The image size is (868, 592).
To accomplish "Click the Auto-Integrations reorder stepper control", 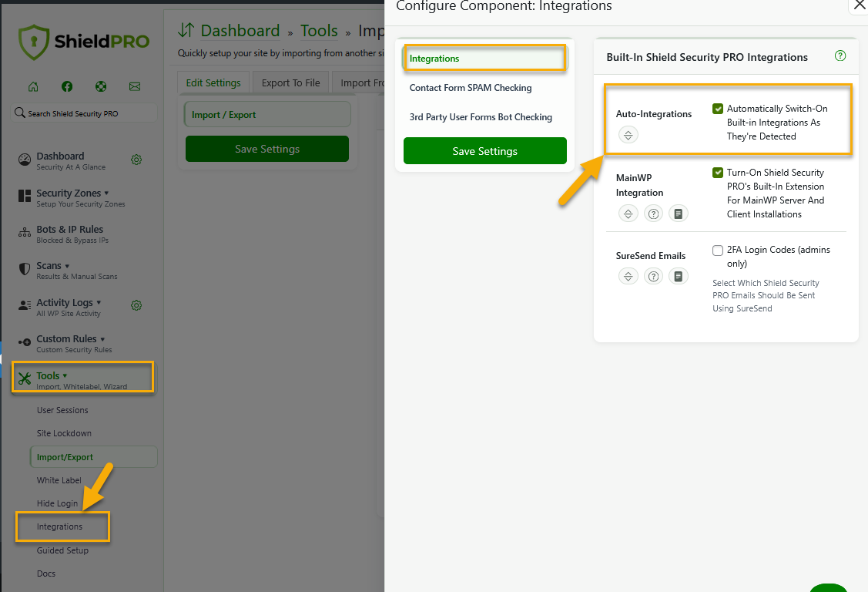I will pos(628,134).
